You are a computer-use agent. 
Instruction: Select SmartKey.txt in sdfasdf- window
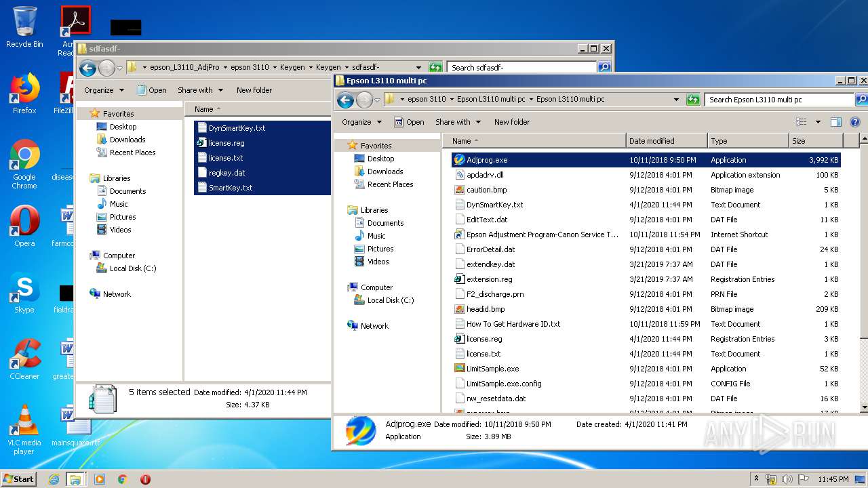[x=230, y=188]
